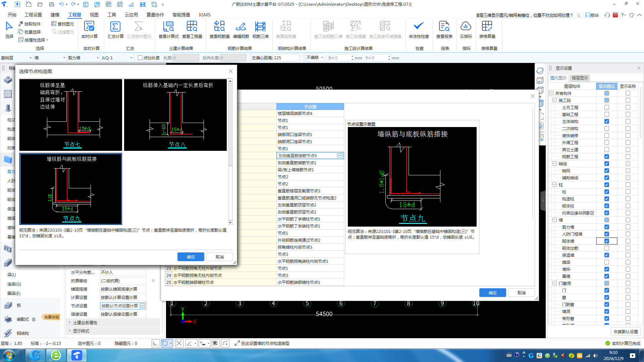The height and width of the screenshot is (362, 644).
Task: Uncheck 显示图元 for 轴网
Action: pyautogui.click(x=607, y=171)
